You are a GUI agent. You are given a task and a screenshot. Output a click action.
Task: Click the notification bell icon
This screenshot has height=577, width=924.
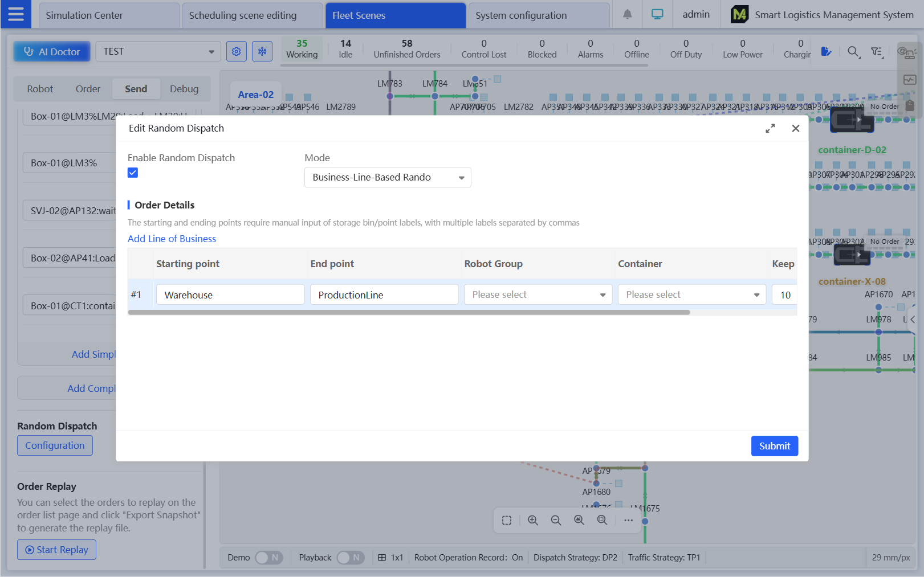tap(627, 15)
